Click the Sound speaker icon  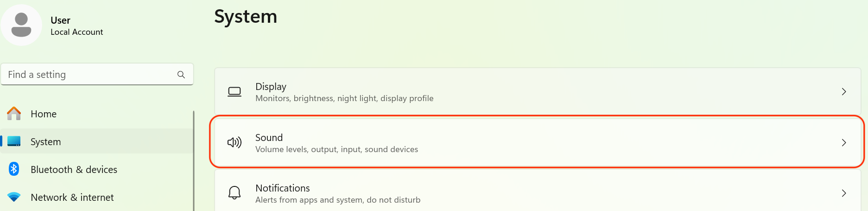[234, 142]
